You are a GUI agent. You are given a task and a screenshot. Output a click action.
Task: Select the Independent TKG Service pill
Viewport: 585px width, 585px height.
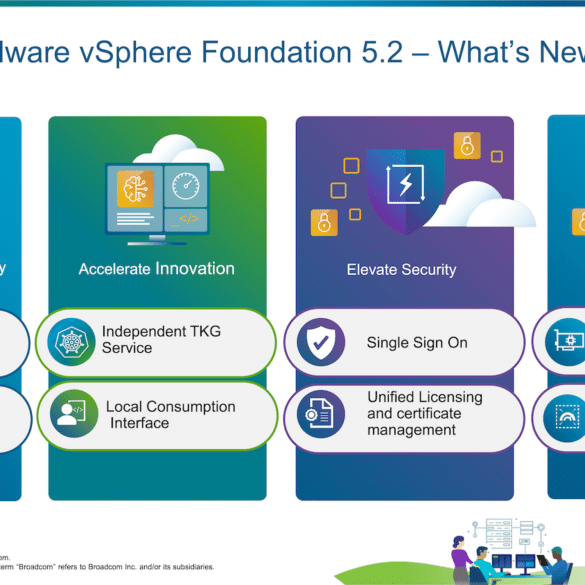[156, 342]
